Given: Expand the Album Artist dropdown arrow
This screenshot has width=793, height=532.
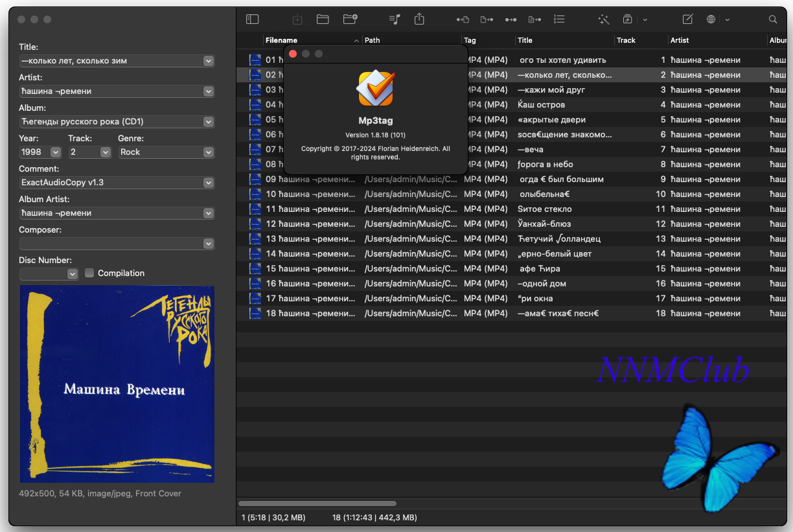Looking at the screenshot, I should [208, 213].
